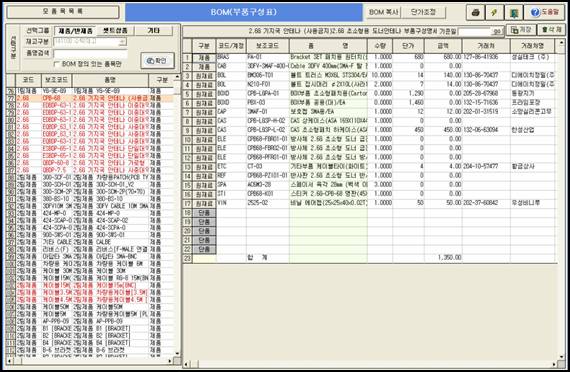Click total amount '1,350.00' in 합계 row

pos(443,258)
